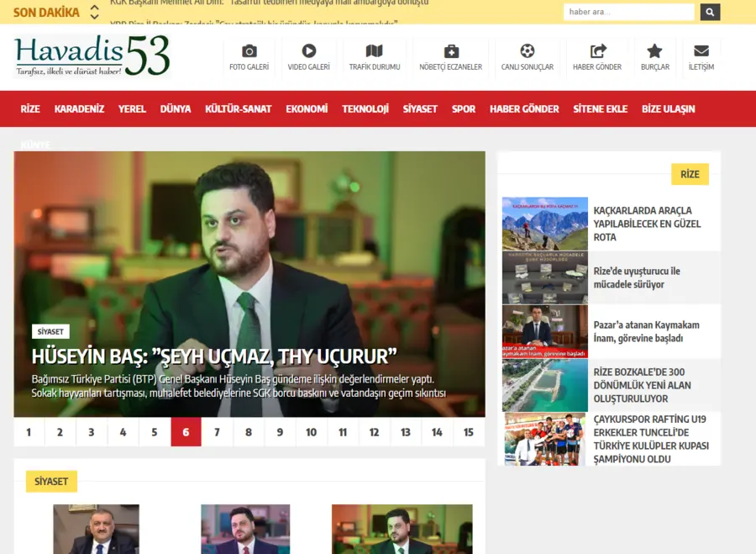The width and height of the screenshot is (756, 554).
Task: Open 'Rize'de uyuşturucu ile mücadele sürüyor' article
Action: coord(637,277)
